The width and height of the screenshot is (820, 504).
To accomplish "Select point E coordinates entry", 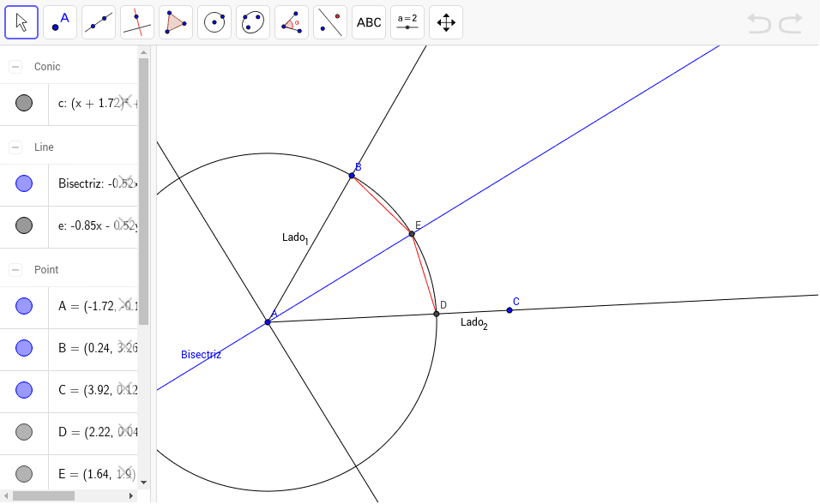I will pos(93,474).
